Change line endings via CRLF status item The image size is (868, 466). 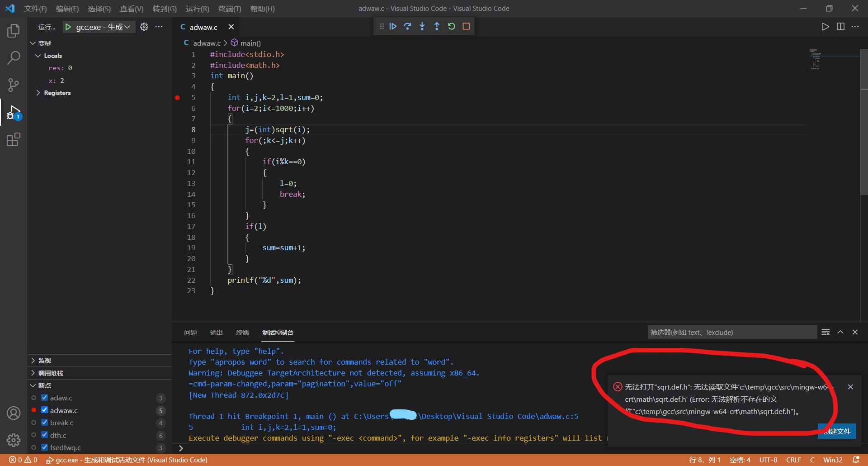pos(793,460)
